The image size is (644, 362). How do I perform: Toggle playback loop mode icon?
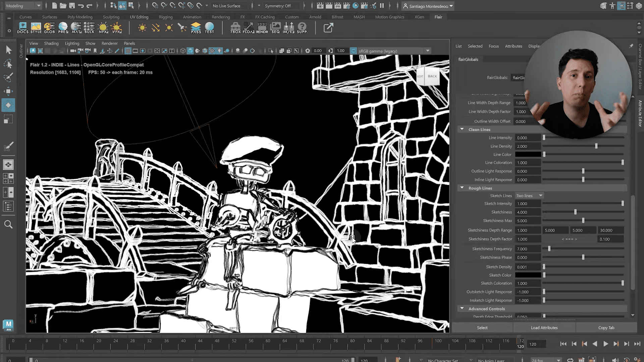tap(570, 360)
